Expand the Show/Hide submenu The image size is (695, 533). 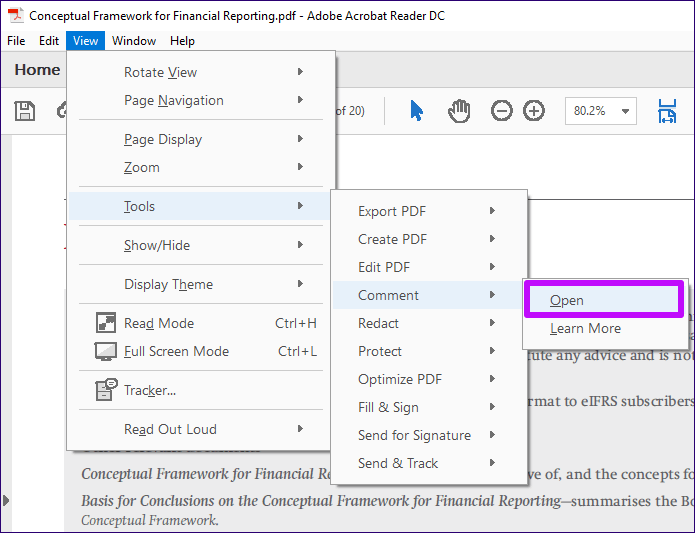coord(199,245)
